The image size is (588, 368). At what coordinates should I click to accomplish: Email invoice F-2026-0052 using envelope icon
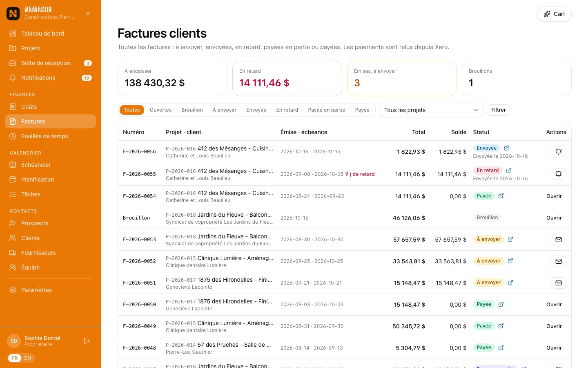(559, 261)
